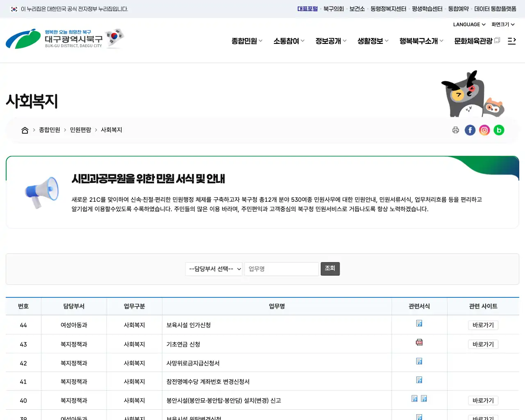Print the page via printer icon

(456, 130)
